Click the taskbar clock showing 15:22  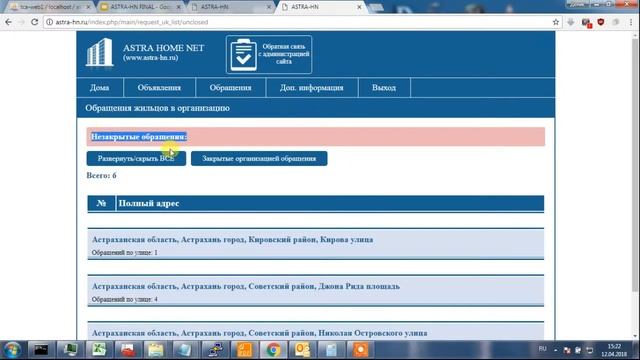click(614, 346)
